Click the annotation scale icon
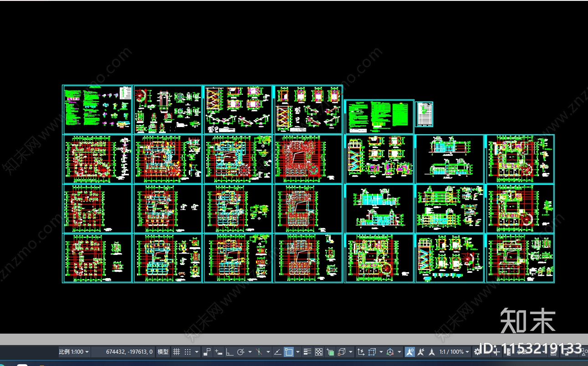Image resolution: width=588 pixels, height=366 pixels. (x=431, y=351)
